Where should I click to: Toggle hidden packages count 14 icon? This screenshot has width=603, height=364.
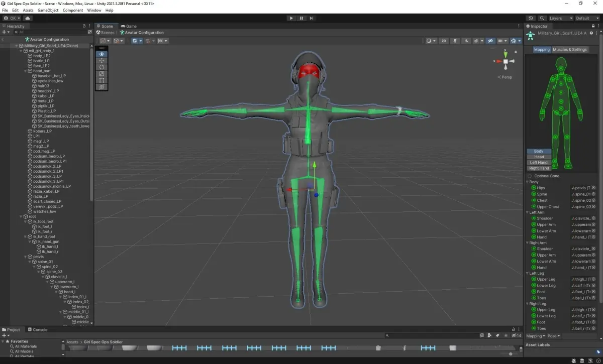tap(516, 335)
